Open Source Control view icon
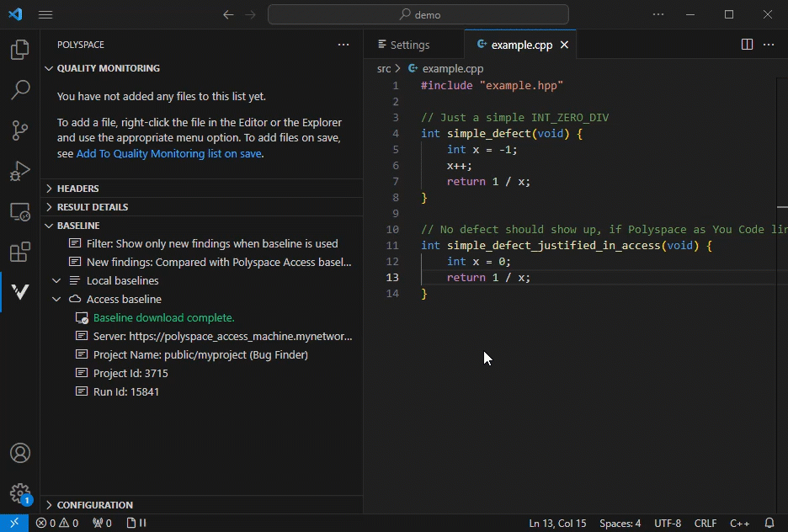The height and width of the screenshot is (532, 788). tap(20, 130)
